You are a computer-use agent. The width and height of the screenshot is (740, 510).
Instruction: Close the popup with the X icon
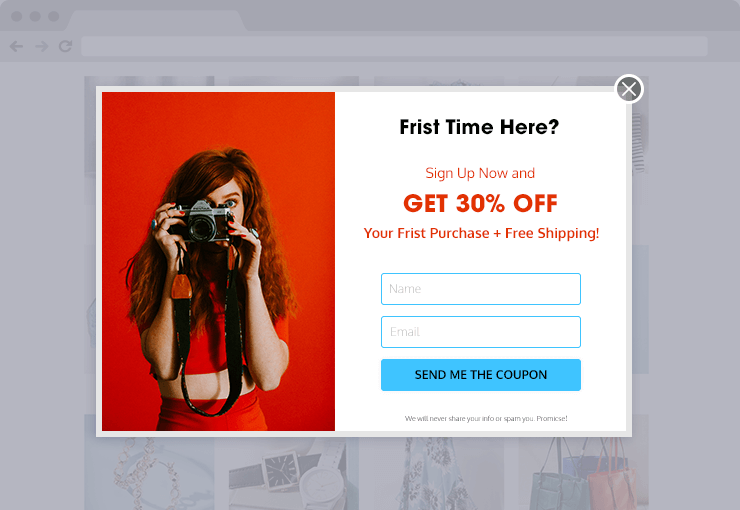(629, 89)
